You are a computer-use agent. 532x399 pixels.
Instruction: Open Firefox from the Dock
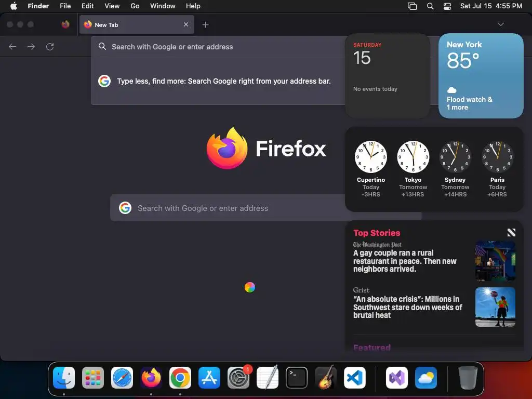(x=151, y=378)
